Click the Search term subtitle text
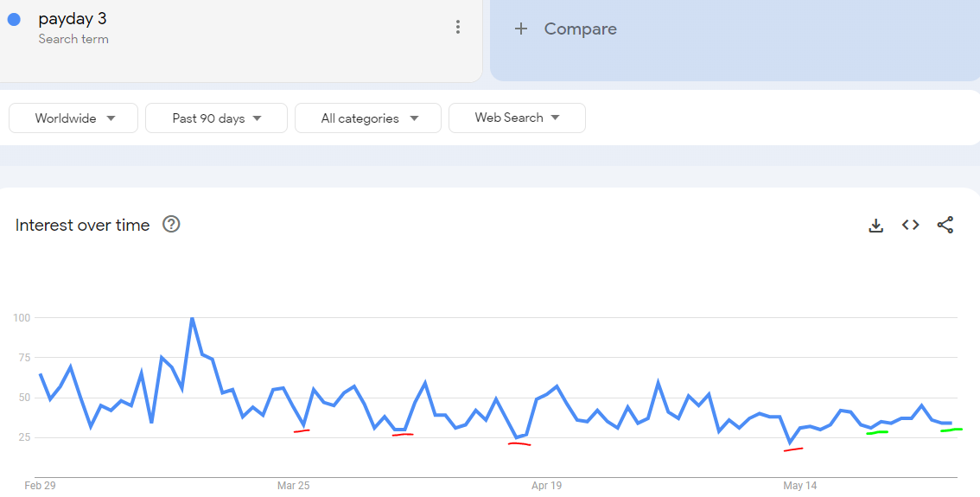The width and height of the screenshot is (980, 497). 73,39
